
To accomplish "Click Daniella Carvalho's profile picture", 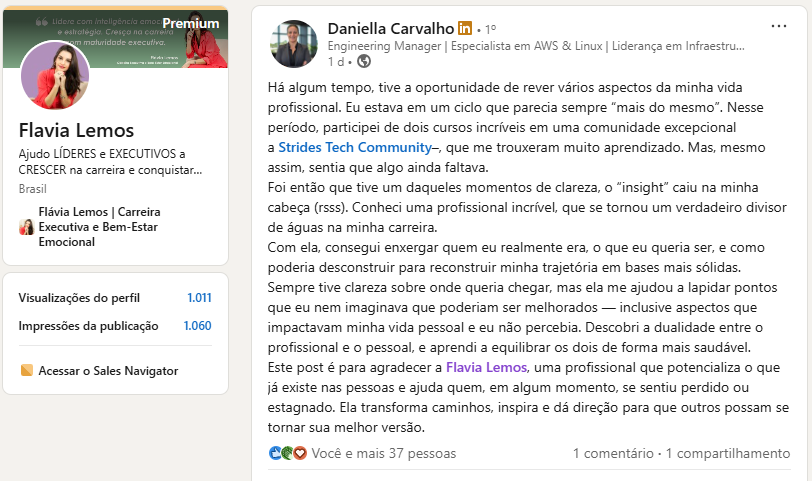I will click(294, 43).
